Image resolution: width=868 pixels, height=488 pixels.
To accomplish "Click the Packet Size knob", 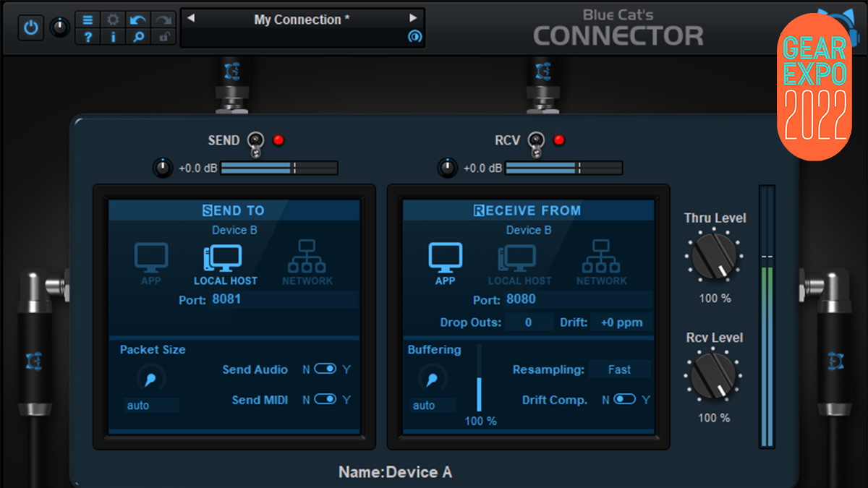I will [x=151, y=377].
